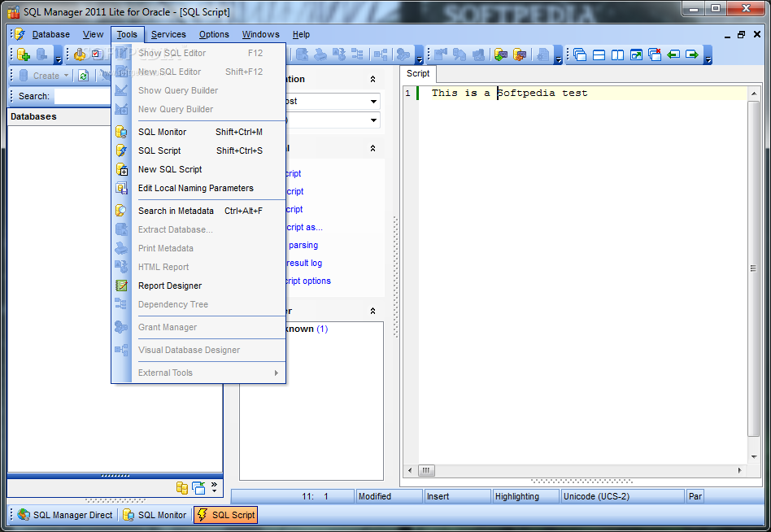Click the Visual Database Designer toolbar icon

click(381, 54)
